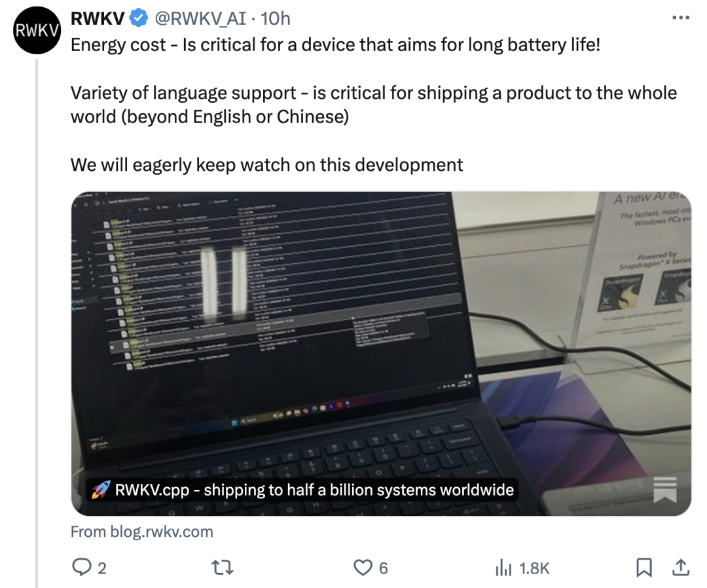The height and width of the screenshot is (588, 707).
Task: Click the 1.8K views count
Action: coord(534,568)
